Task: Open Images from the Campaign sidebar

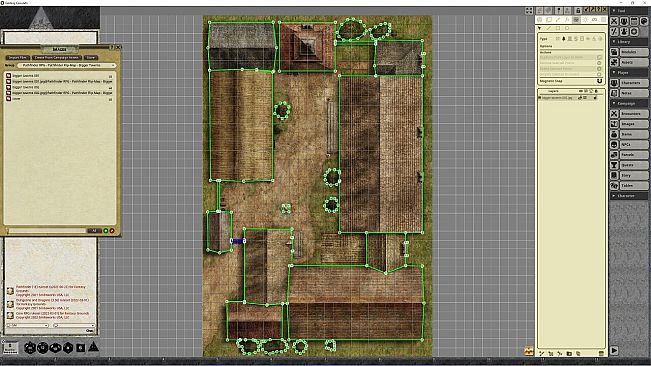Action: coord(634,124)
